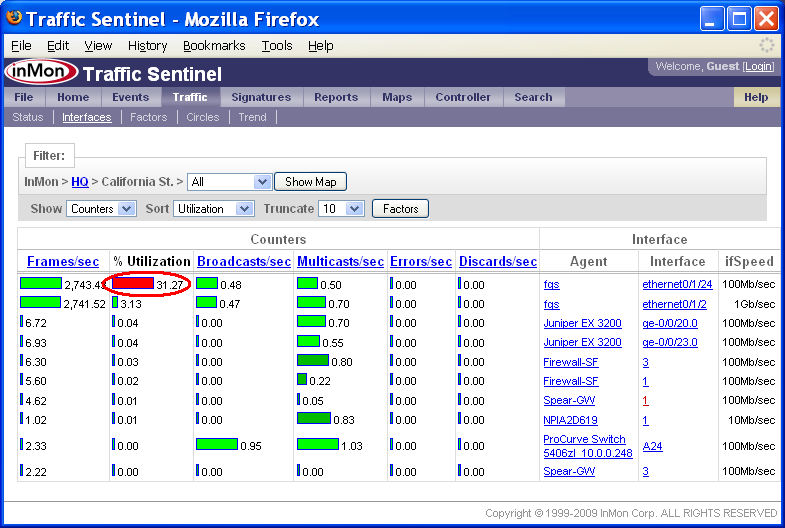Open the Tools menu
785x528 pixels.
(x=277, y=46)
